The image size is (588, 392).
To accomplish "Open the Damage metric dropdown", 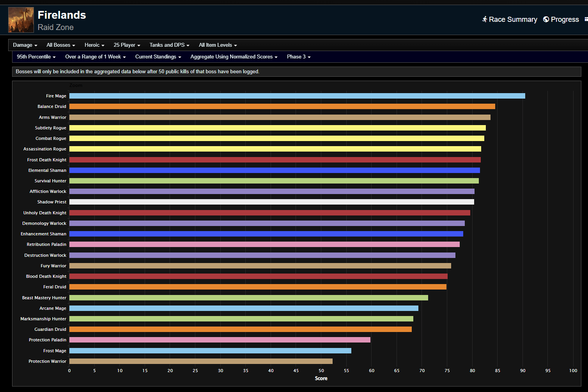I will point(25,45).
